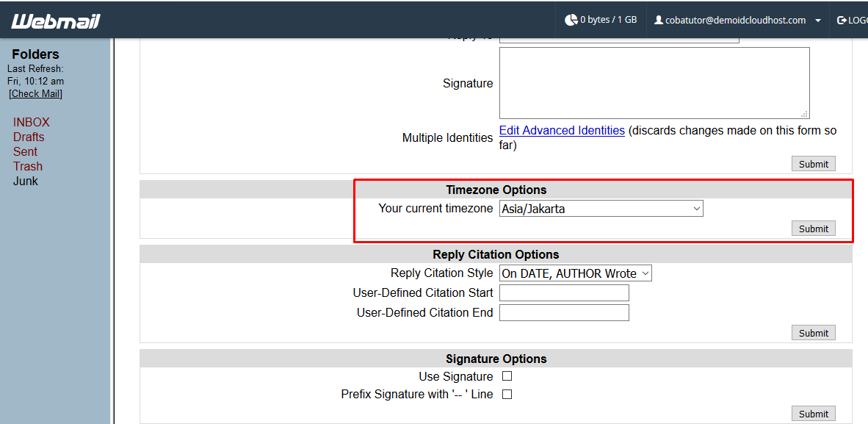Submit the Timezone Options
The image size is (868, 424).
point(813,228)
